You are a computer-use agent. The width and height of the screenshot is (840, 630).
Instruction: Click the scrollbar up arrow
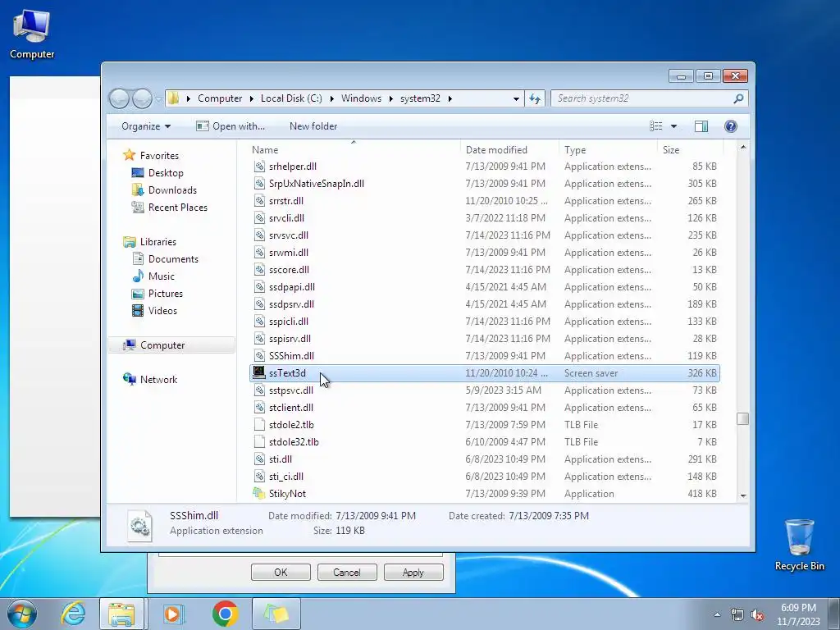coord(743,147)
